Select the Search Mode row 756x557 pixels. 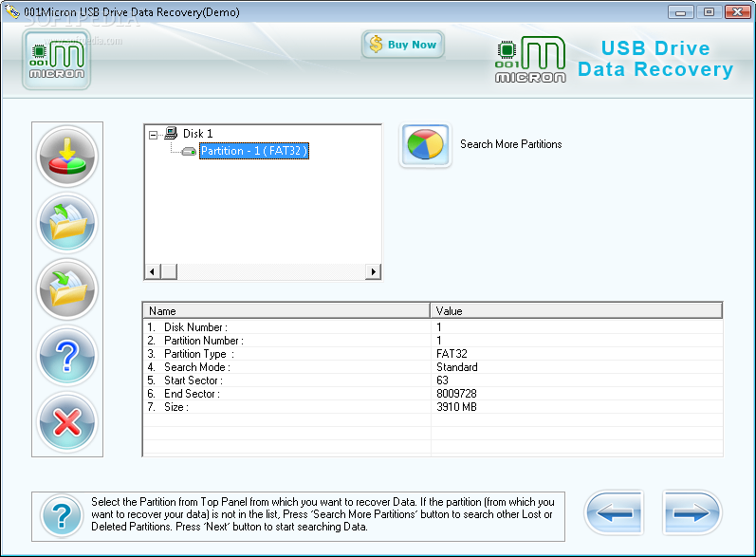[x=433, y=367]
